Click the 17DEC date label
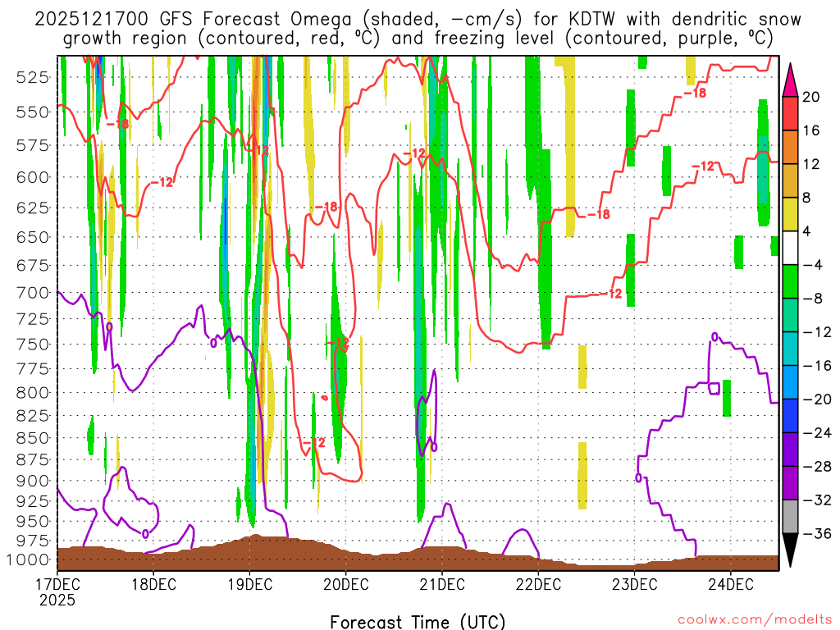 (x=57, y=584)
